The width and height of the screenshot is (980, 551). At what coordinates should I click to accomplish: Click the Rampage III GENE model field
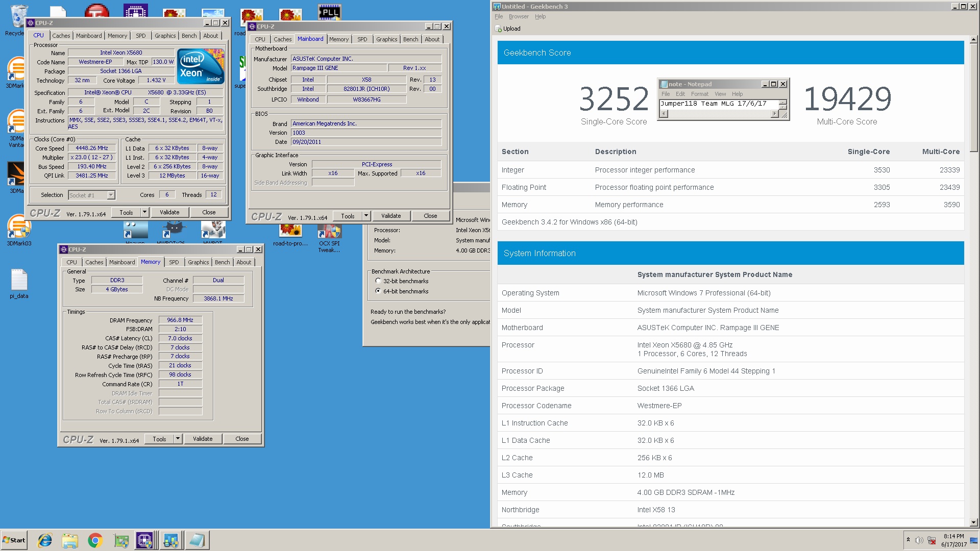pos(338,68)
